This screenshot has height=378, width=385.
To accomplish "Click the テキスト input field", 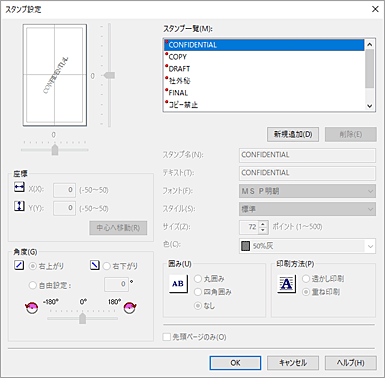I will point(307,173).
